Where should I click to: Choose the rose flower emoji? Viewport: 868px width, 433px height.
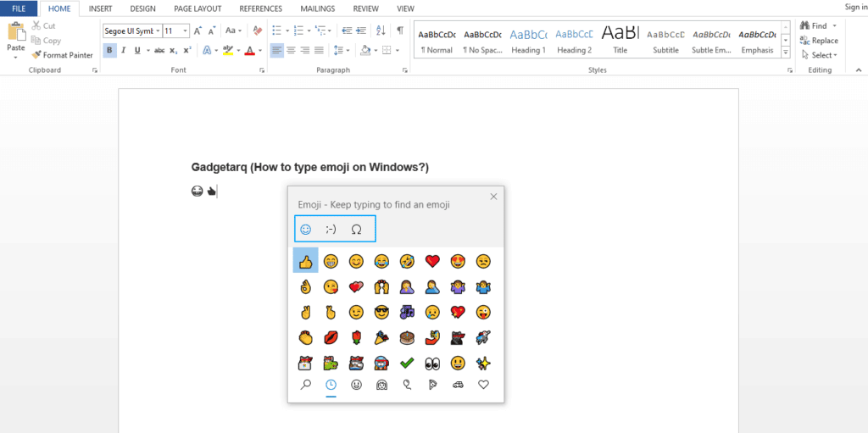click(356, 338)
